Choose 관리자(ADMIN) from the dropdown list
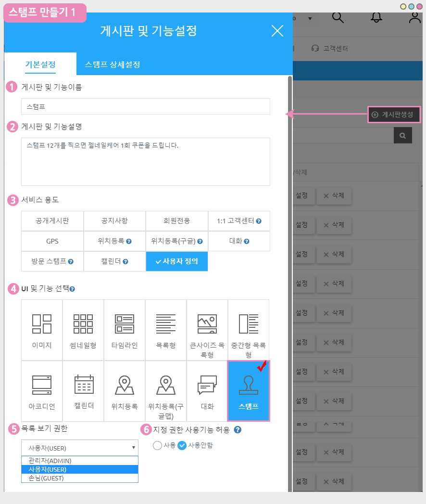This screenshot has width=426, height=504. pos(50,461)
